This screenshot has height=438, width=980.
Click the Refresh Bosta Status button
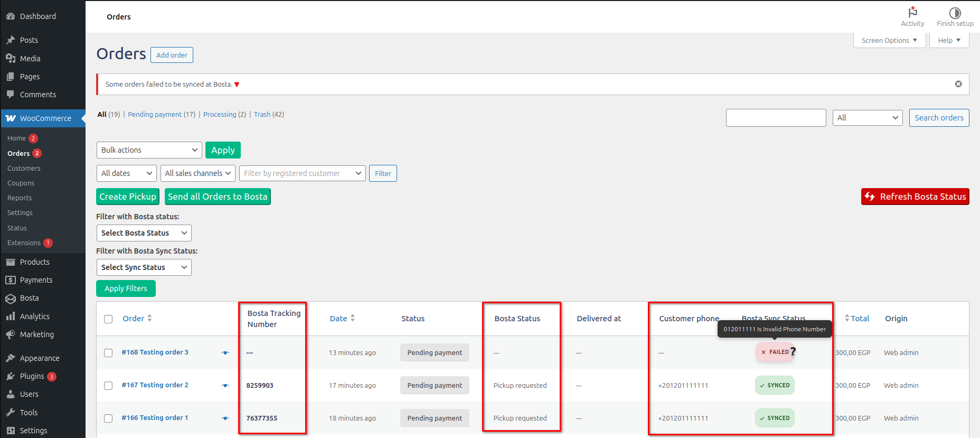click(x=915, y=197)
